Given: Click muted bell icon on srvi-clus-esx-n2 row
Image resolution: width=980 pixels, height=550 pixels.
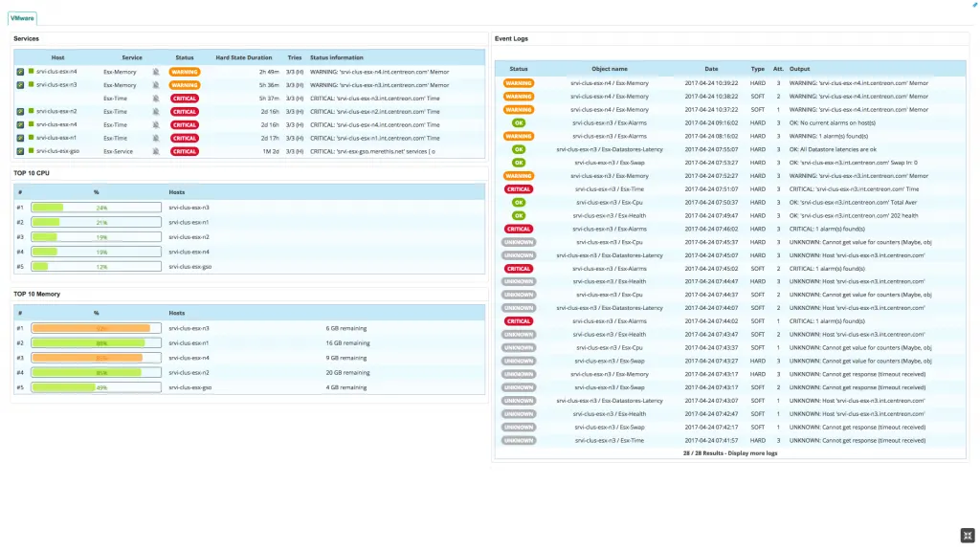Looking at the screenshot, I should 156,111.
